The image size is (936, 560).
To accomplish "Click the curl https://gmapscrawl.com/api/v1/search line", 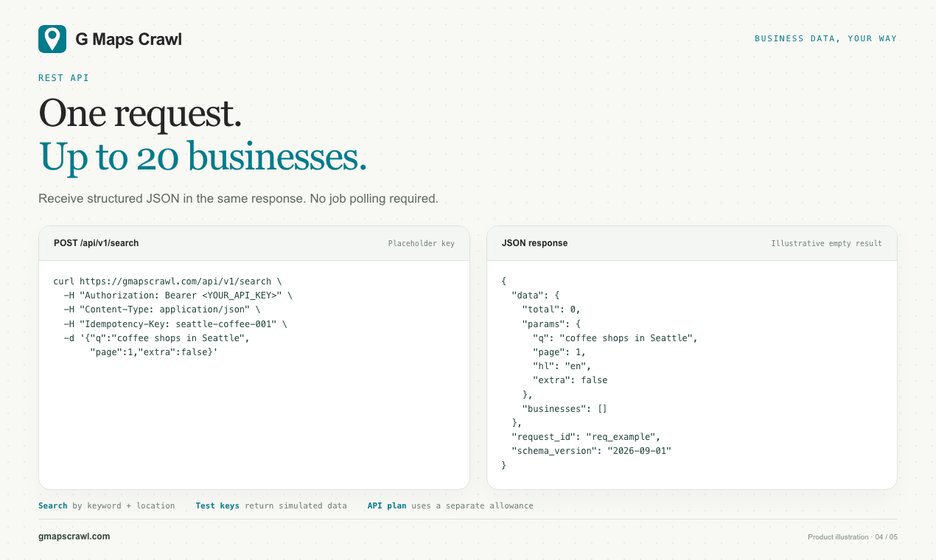I will [x=167, y=281].
